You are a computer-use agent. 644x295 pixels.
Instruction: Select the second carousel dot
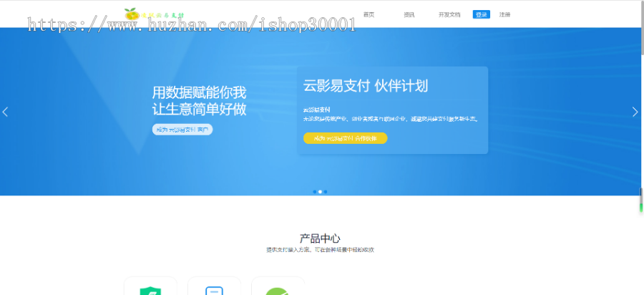320,192
